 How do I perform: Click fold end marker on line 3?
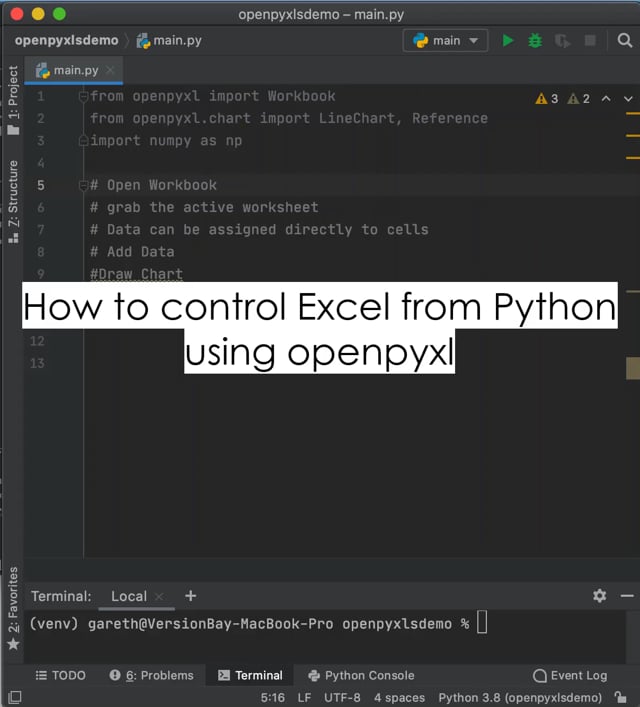(83, 141)
